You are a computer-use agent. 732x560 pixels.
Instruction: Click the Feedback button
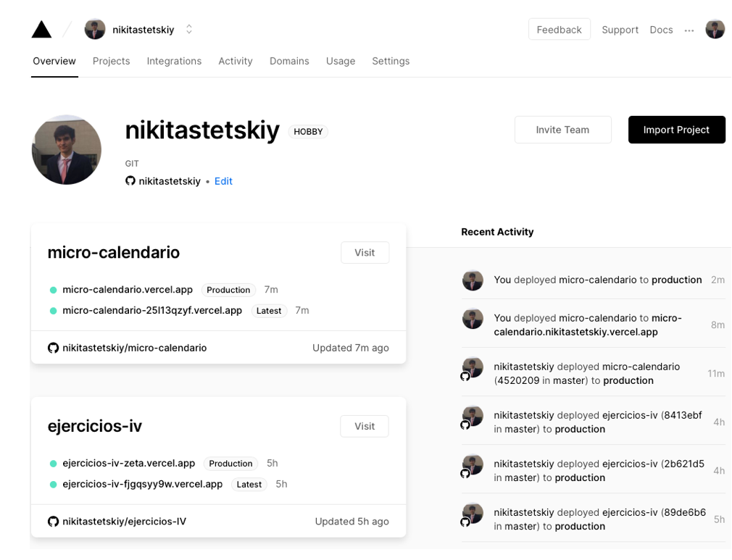click(560, 30)
